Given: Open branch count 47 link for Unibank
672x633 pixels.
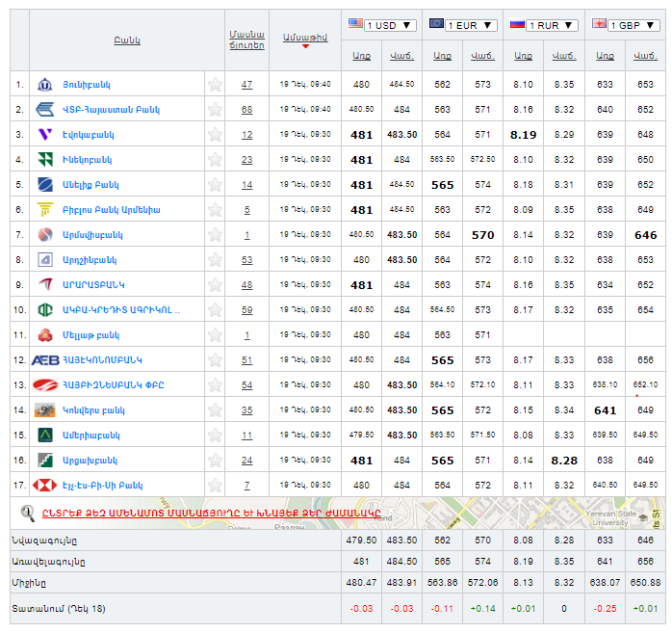Looking at the screenshot, I should (246, 85).
